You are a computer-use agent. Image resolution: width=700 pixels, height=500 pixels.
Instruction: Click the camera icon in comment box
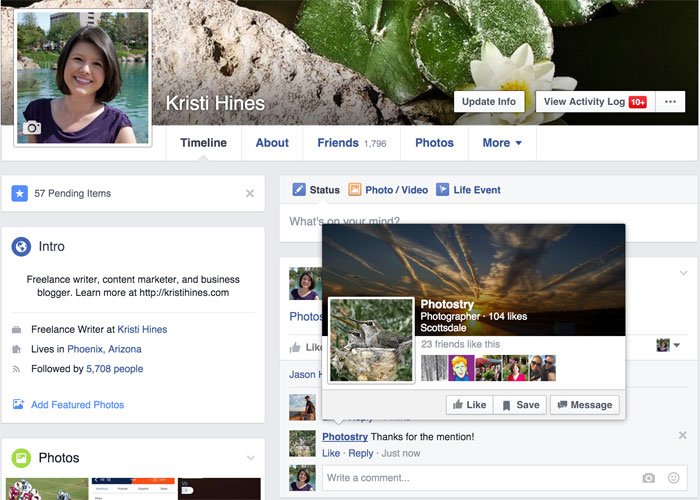(x=649, y=478)
